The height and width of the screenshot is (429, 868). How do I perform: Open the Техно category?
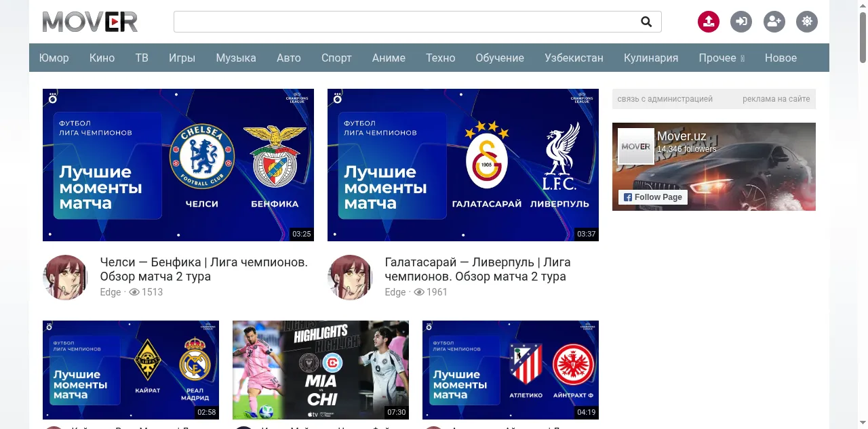[441, 58]
